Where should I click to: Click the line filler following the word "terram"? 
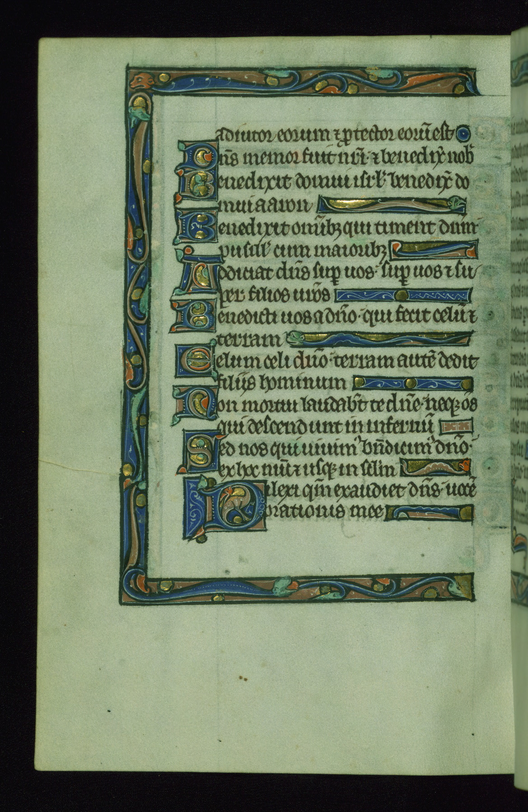(379, 338)
